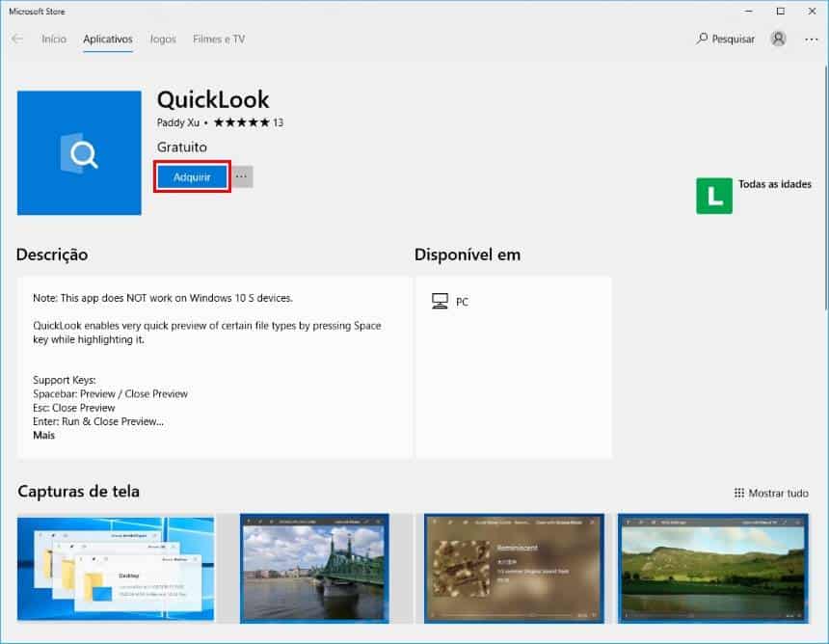
Task: Click the Capturas de tela heading
Action: pyautogui.click(x=79, y=492)
